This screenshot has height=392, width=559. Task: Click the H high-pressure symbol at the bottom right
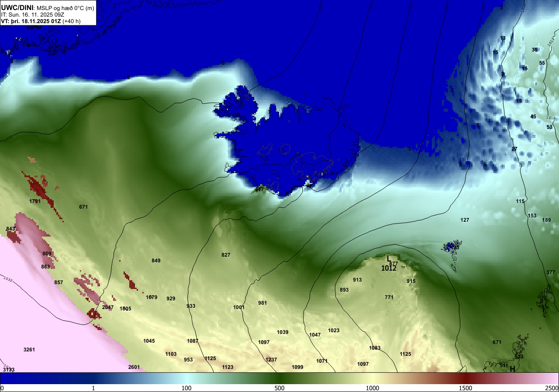tap(512, 368)
